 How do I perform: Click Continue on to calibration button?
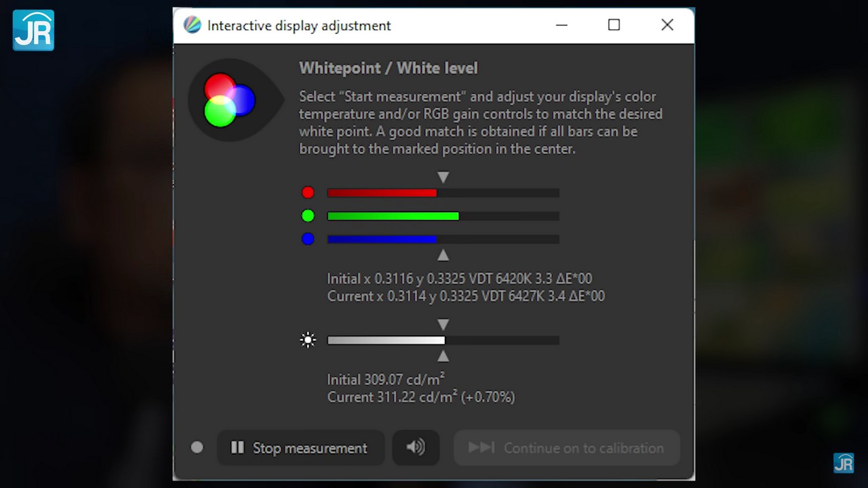566,447
